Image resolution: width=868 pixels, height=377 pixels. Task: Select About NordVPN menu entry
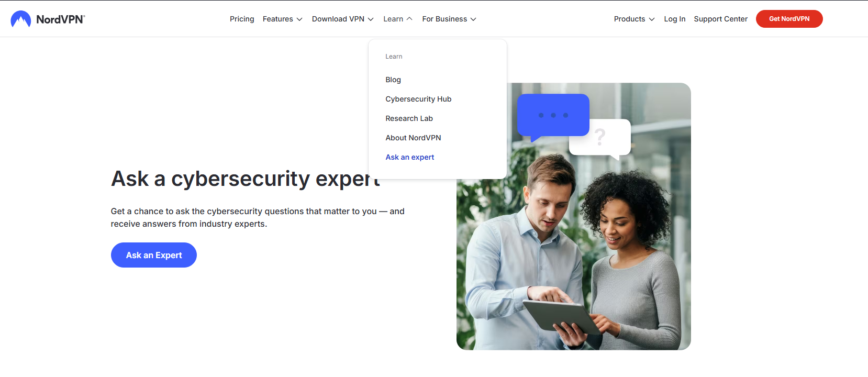[x=413, y=138]
